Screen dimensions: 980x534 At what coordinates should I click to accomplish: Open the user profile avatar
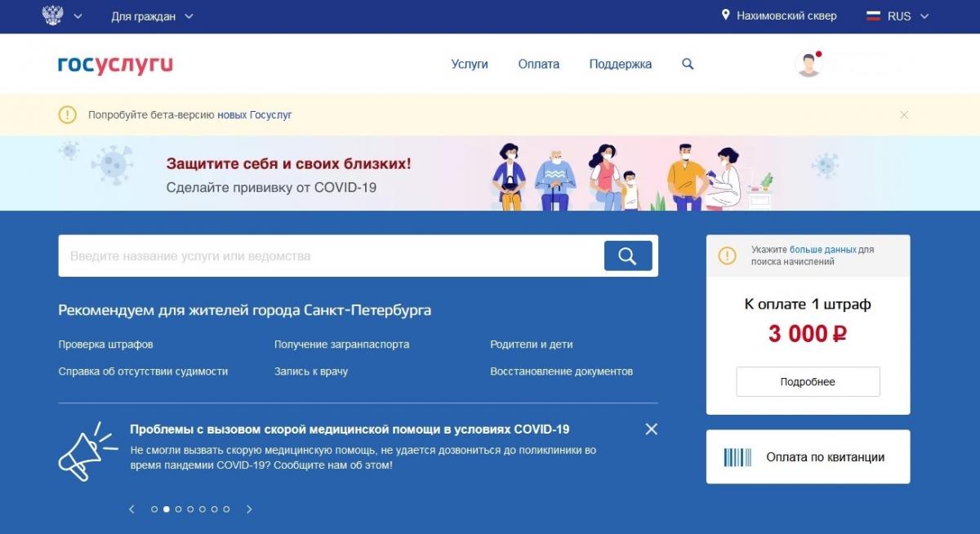click(x=808, y=64)
